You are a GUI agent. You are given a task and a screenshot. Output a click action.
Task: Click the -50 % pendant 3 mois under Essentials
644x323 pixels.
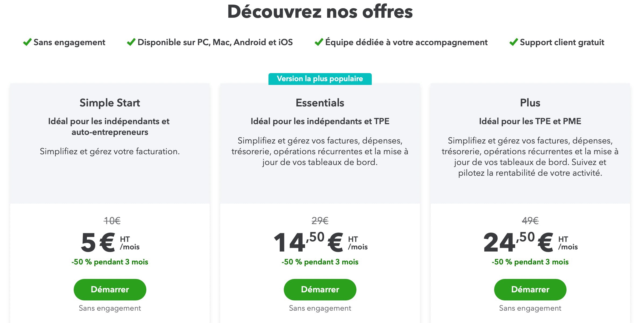(320, 262)
